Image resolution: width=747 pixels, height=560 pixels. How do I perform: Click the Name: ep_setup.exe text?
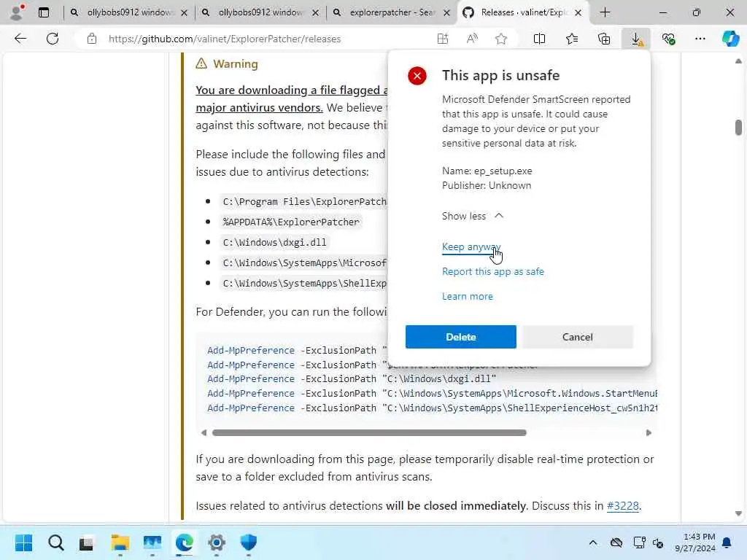487,171
